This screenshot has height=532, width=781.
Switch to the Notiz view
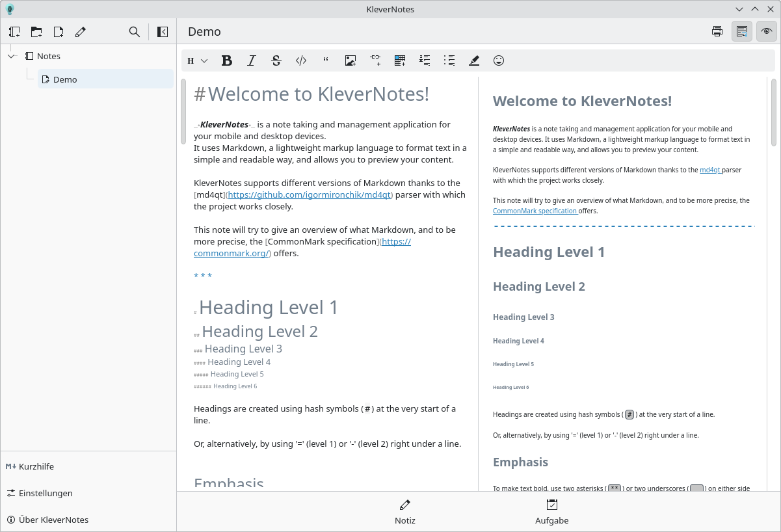[404, 511]
